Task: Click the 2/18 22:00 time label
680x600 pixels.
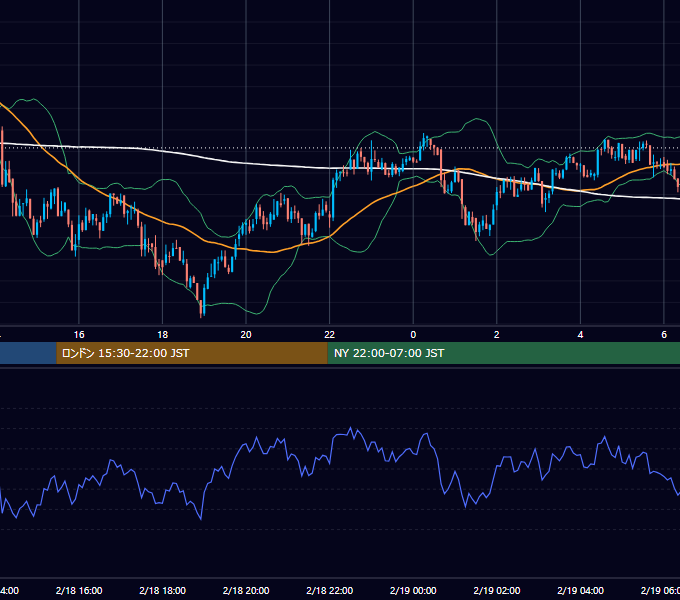Action: (330, 590)
